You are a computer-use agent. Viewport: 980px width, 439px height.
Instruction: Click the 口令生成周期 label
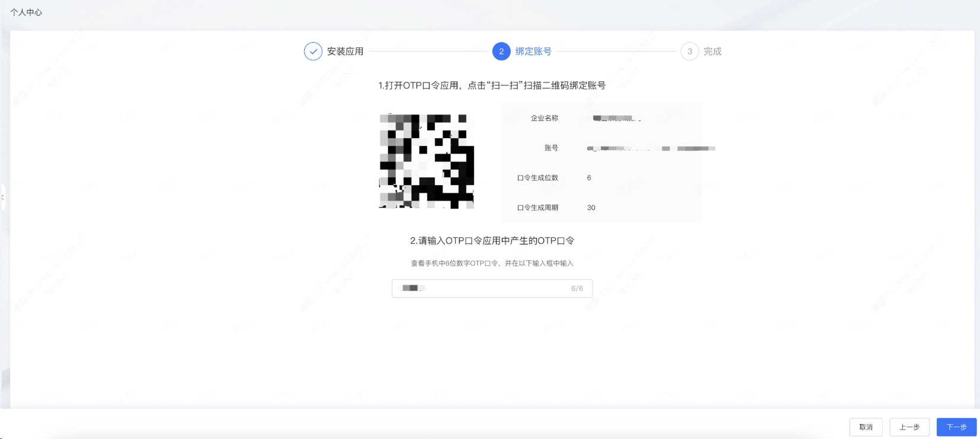(538, 208)
